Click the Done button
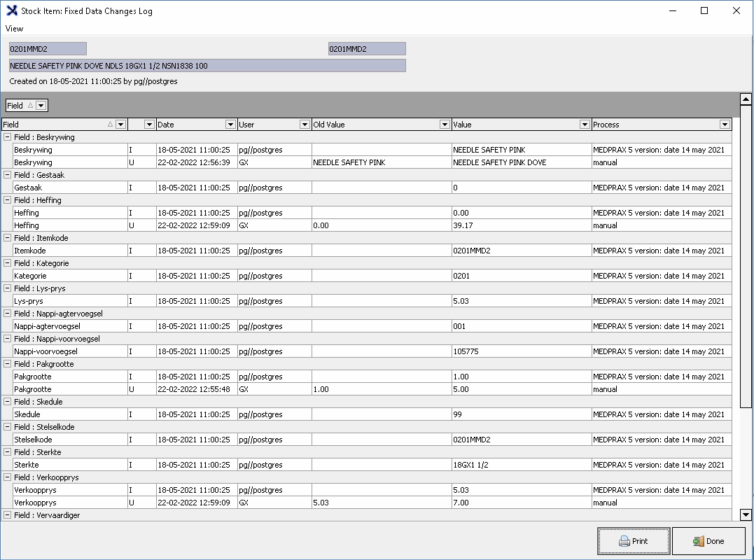 click(708, 541)
